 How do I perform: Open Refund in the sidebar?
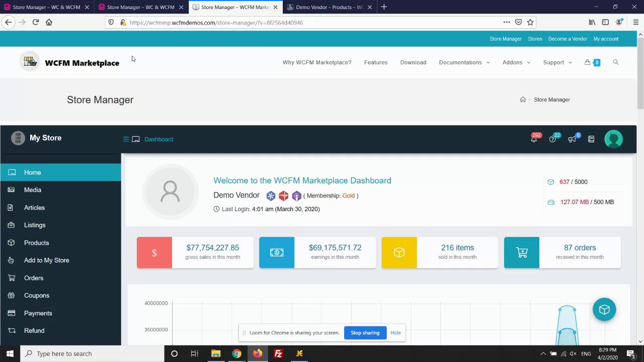(60, 331)
